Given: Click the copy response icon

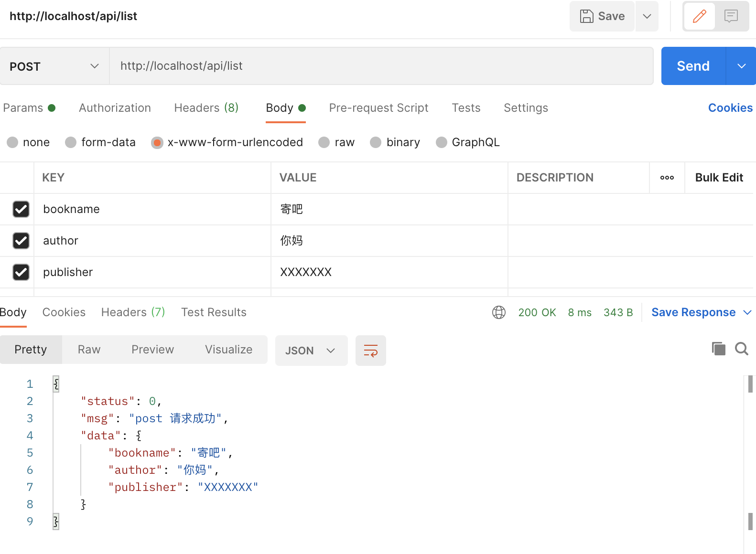Looking at the screenshot, I should pos(718,349).
